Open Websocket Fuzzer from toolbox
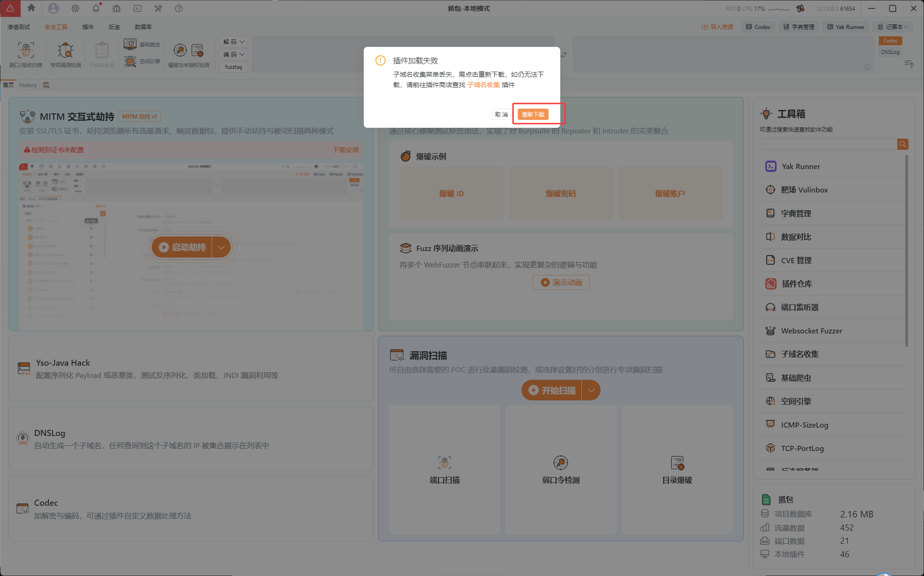 811,331
